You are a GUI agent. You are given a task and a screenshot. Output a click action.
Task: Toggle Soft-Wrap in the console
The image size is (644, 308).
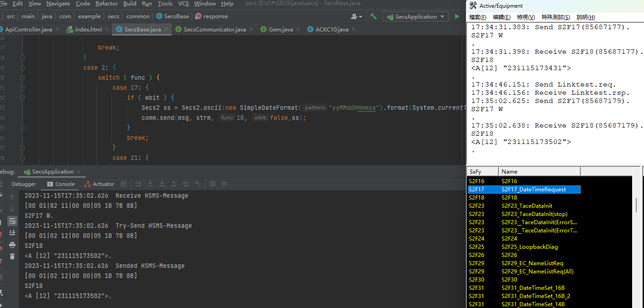click(12, 221)
